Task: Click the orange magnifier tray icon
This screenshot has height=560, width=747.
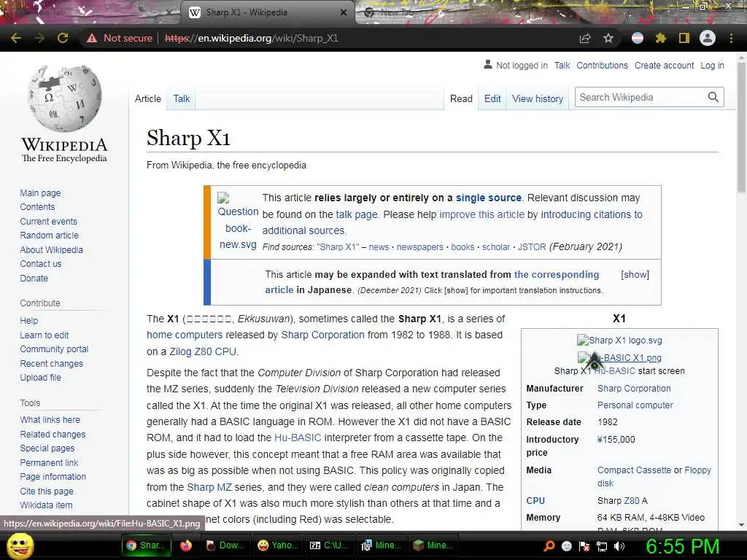Action: (549, 546)
